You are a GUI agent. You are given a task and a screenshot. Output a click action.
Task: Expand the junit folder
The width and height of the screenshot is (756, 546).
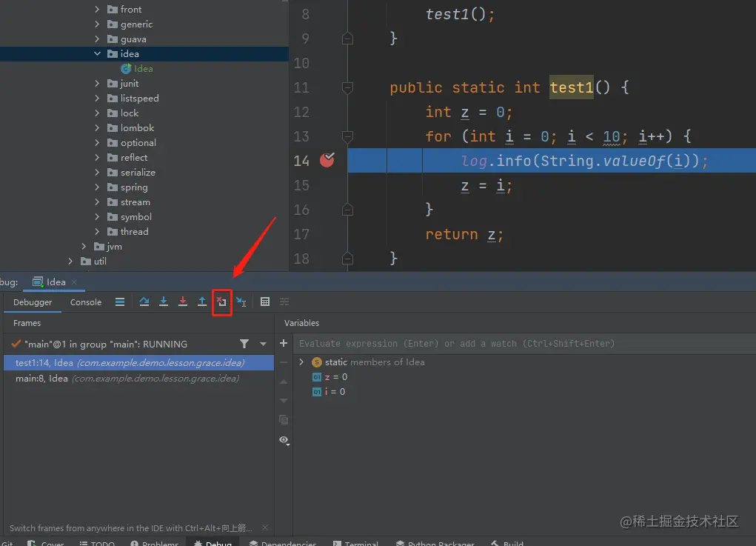tap(97, 84)
